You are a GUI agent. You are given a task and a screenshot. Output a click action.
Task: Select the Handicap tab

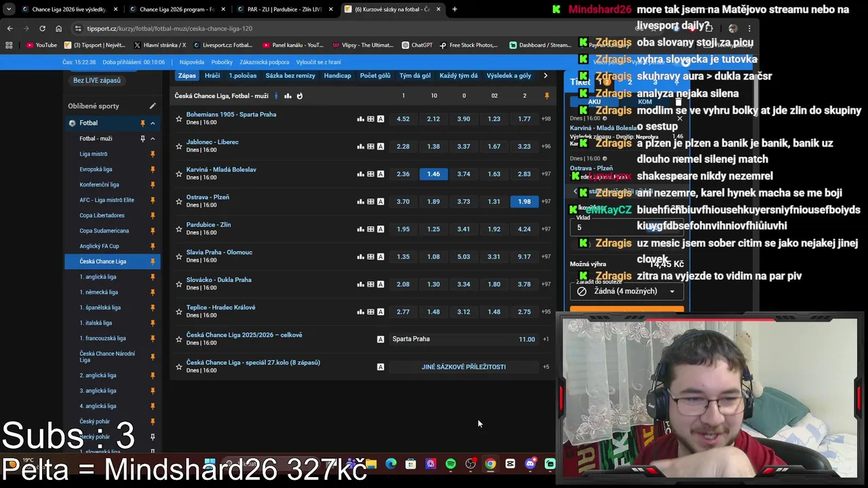[x=337, y=76]
